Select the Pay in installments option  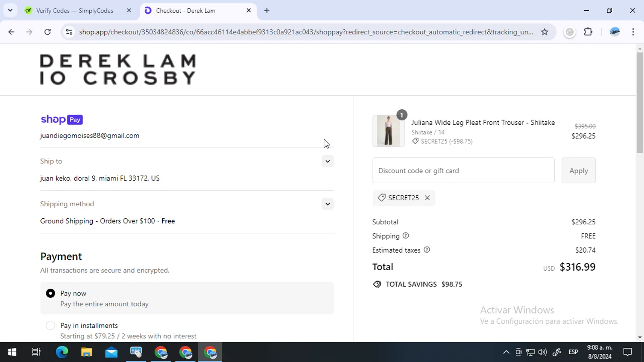51,326
